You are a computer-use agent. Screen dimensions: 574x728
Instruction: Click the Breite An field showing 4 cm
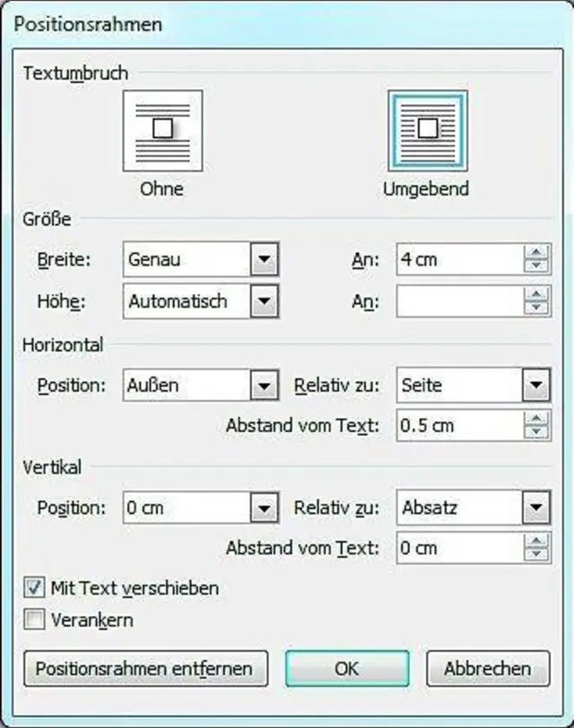tap(459, 260)
